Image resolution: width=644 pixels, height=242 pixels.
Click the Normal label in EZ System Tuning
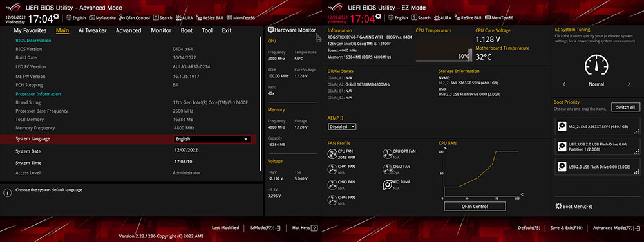(x=596, y=84)
